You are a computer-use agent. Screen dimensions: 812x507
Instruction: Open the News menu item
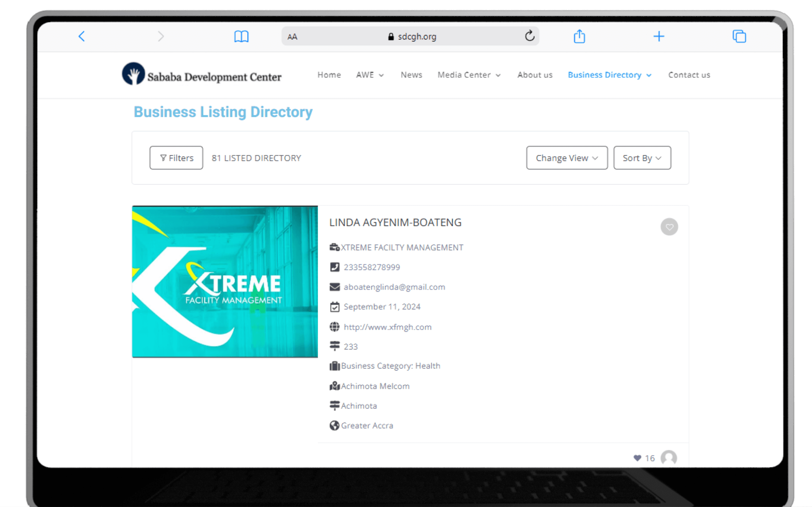tap(411, 75)
